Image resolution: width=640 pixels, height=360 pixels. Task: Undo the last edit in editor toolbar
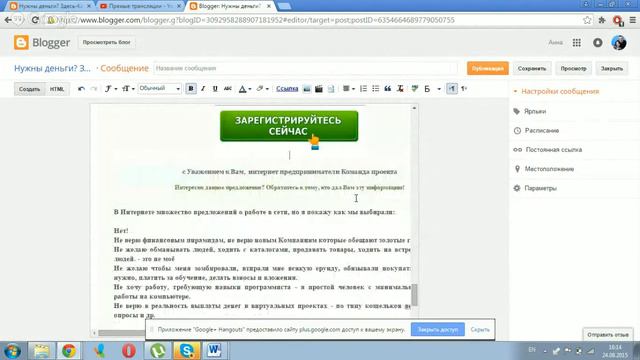tap(81, 89)
